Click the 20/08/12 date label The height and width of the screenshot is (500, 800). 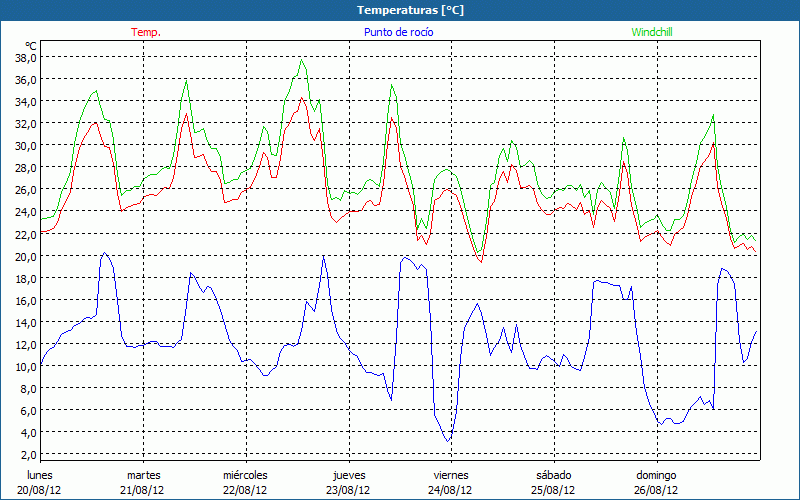[x=40, y=490]
